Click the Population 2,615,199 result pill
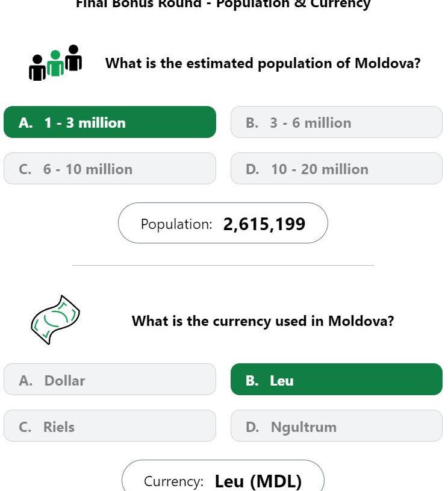 tap(223, 223)
